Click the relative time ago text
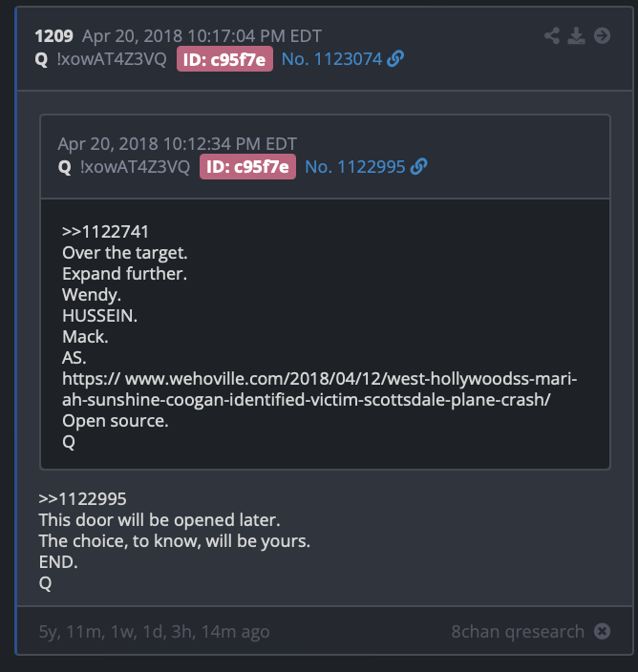This screenshot has width=638, height=672. tap(155, 632)
